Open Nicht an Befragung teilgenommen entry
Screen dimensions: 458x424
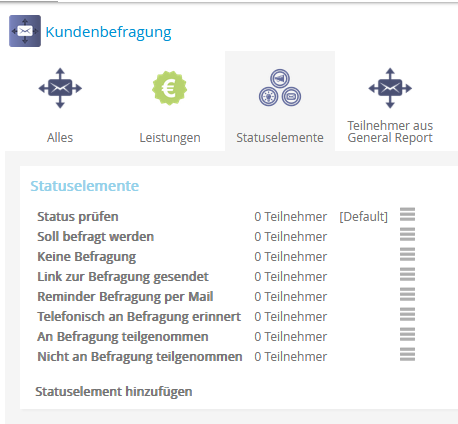point(140,357)
